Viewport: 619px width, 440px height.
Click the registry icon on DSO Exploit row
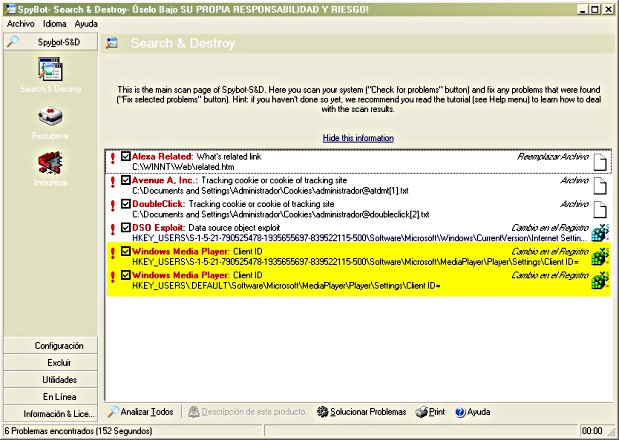point(600,232)
